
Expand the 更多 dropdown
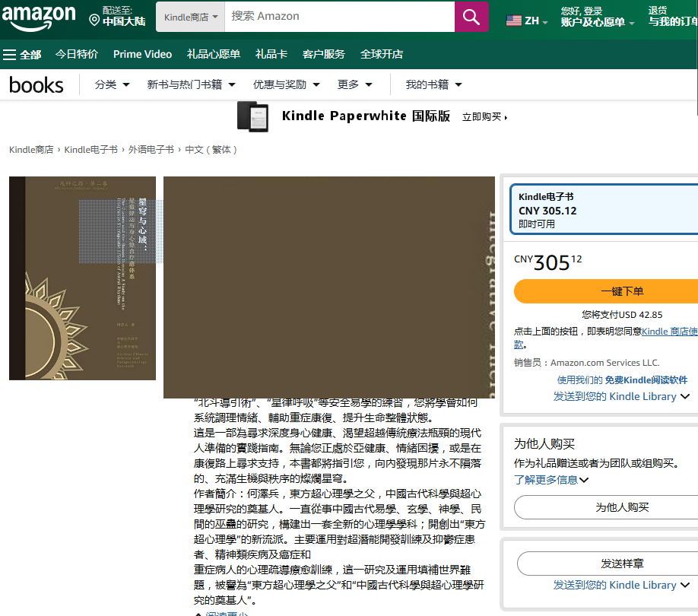click(x=354, y=84)
